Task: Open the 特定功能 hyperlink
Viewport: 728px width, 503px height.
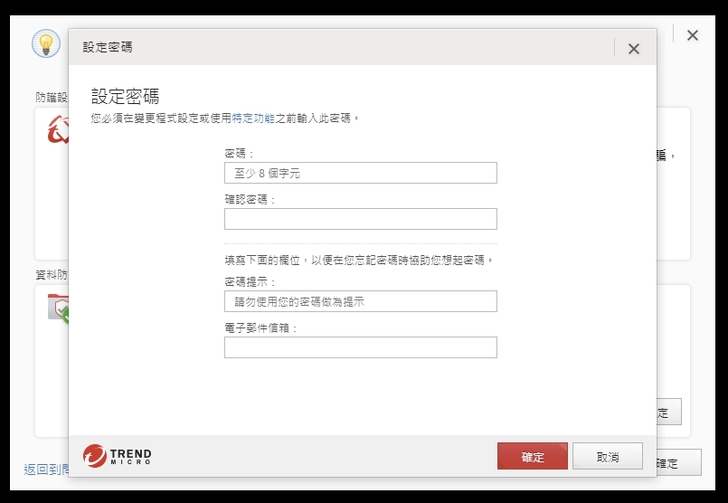Action: click(253, 118)
